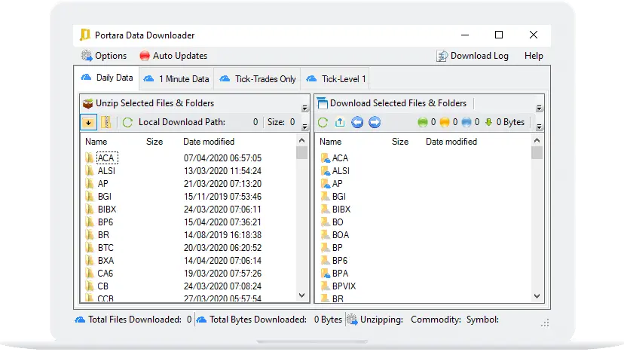This screenshot has width=624, height=364.
Task: Click the remote list scroll down arrow
Action: coord(537,296)
